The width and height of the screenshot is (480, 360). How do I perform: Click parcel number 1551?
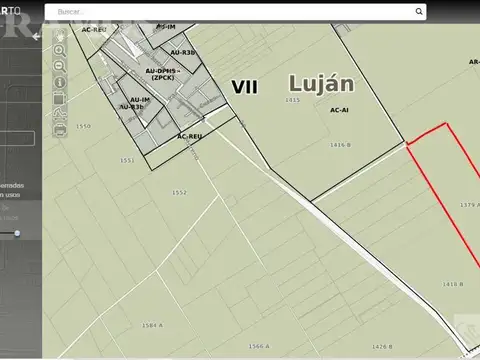[127, 160]
